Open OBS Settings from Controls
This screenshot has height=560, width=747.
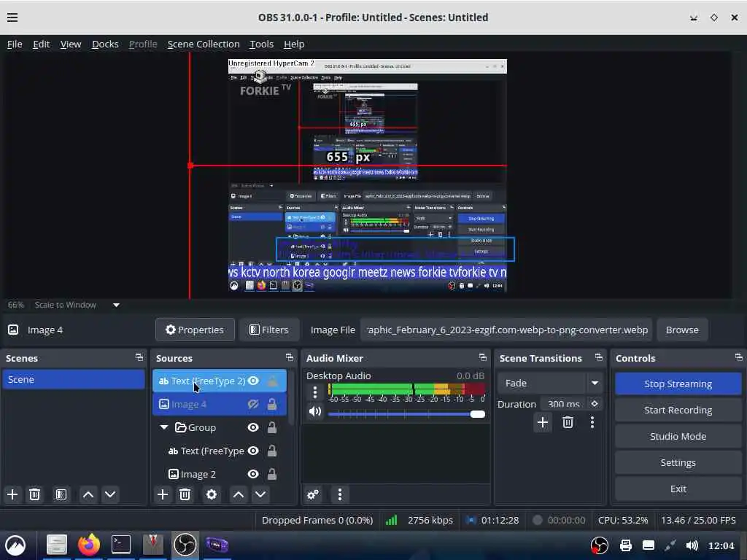pyautogui.click(x=678, y=462)
